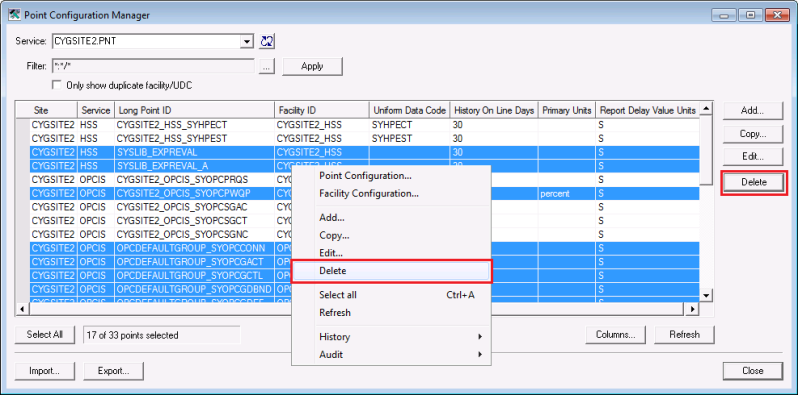Open the filter builder ellipsis button
Viewport: 798px width, 395px height.
(x=267, y=66)
